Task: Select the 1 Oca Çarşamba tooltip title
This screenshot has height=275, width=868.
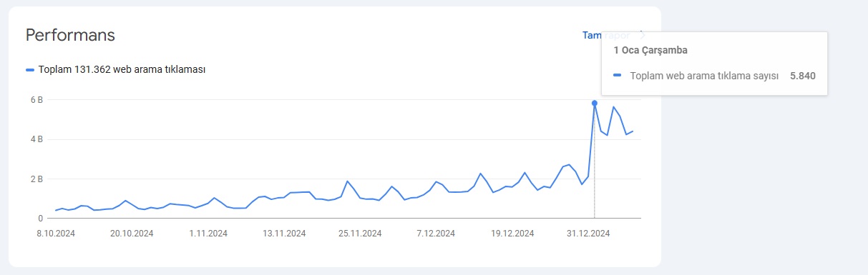Action: (x=651, y=51)
